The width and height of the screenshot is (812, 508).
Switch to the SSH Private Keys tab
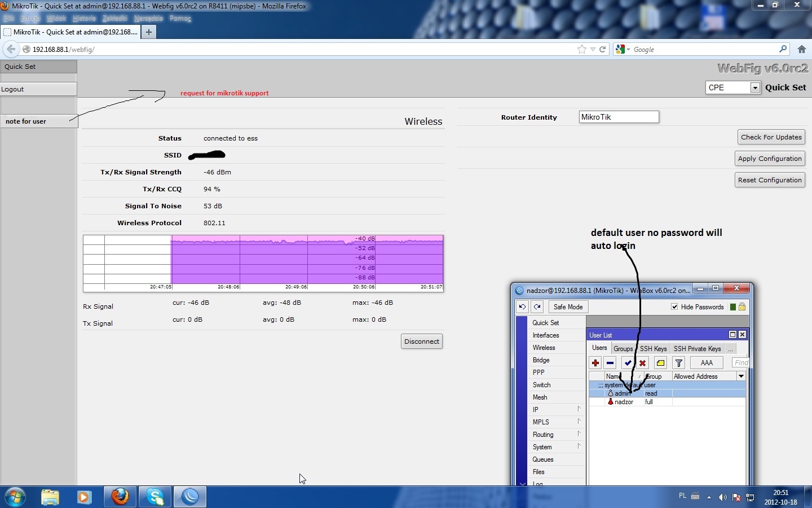click(x=698, y=349)
